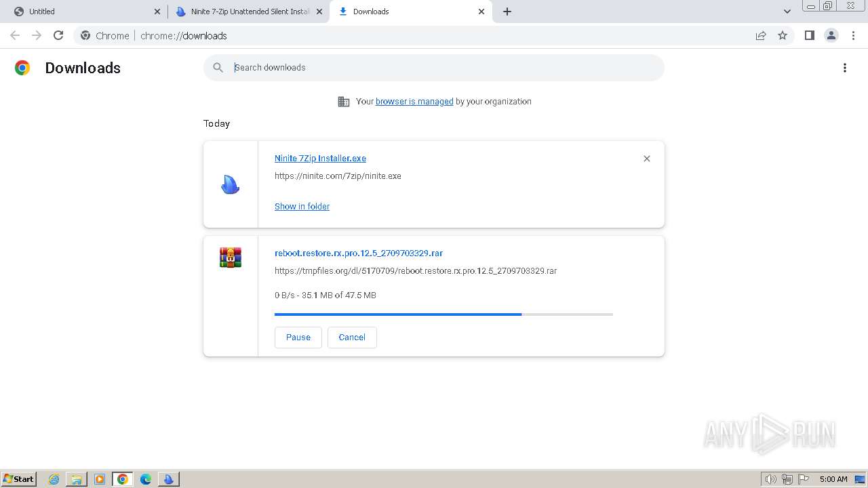The image size is (868, 488).
Task: Open the network tray icon
Action: pos(787,479)
